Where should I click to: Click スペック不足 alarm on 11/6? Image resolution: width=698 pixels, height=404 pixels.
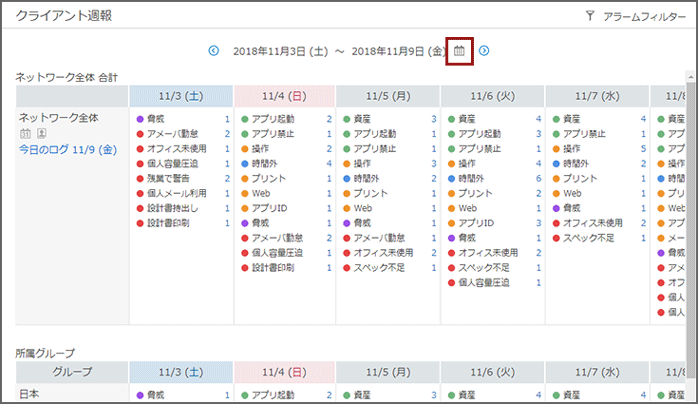coord(484,268)
